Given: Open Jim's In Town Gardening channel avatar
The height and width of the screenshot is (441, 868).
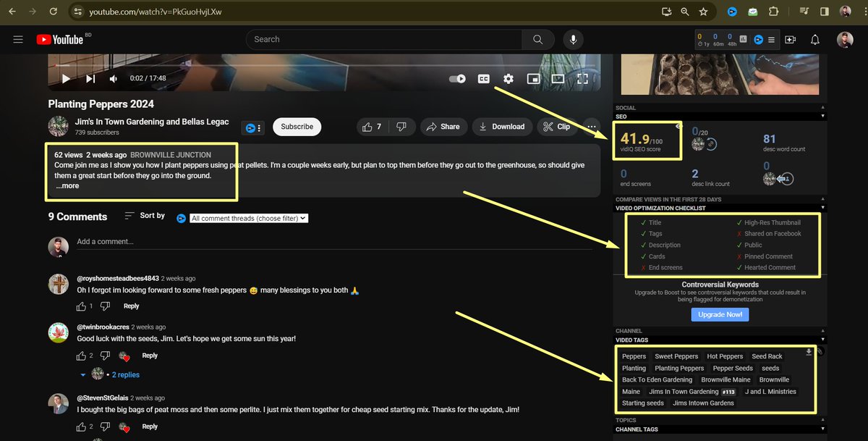Looking at the screenshot, I should tap(59, 127).
